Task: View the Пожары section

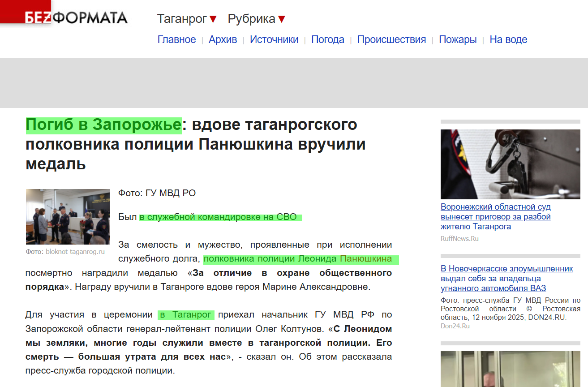Action: point(458,39)
